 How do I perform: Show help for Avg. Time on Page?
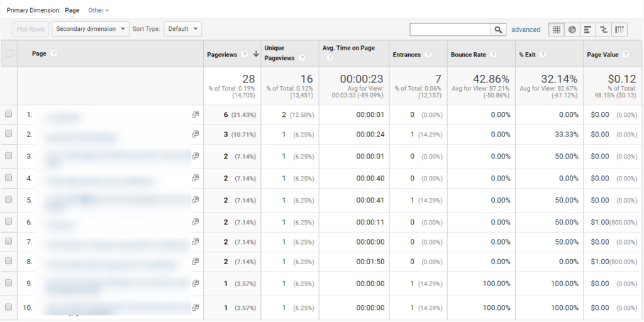pos(330,58)
